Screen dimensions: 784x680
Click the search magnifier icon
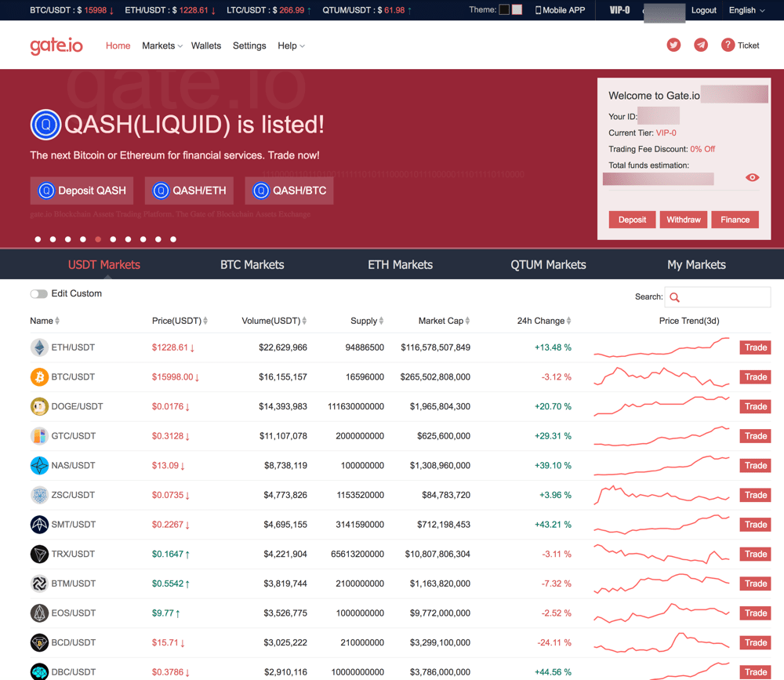pyautogui.click(x=674, y=297)
